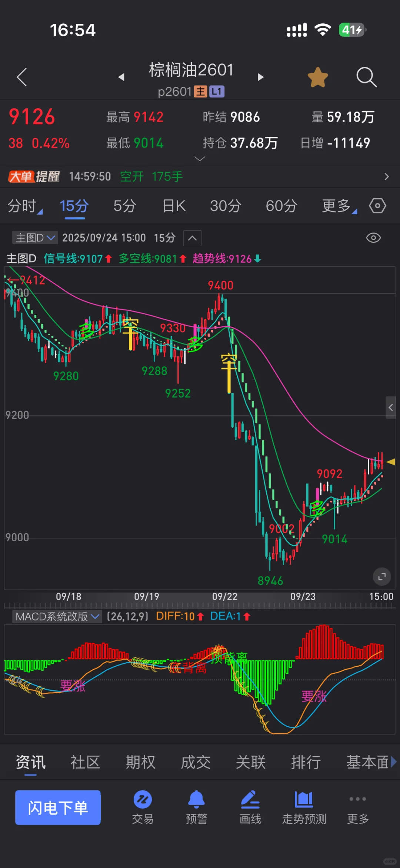
Task: Tap the last price 9126
Action: pos(32,117)
